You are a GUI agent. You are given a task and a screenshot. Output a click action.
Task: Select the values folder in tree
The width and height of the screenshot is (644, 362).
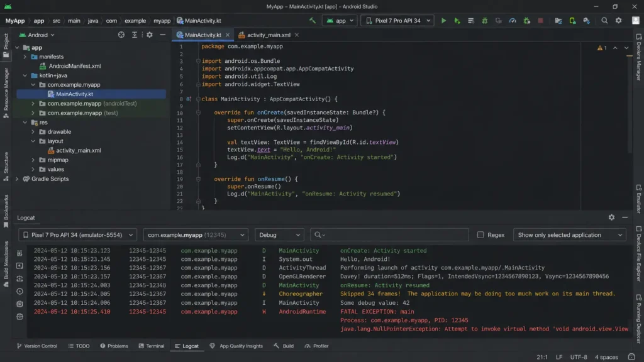pos(55,170)
